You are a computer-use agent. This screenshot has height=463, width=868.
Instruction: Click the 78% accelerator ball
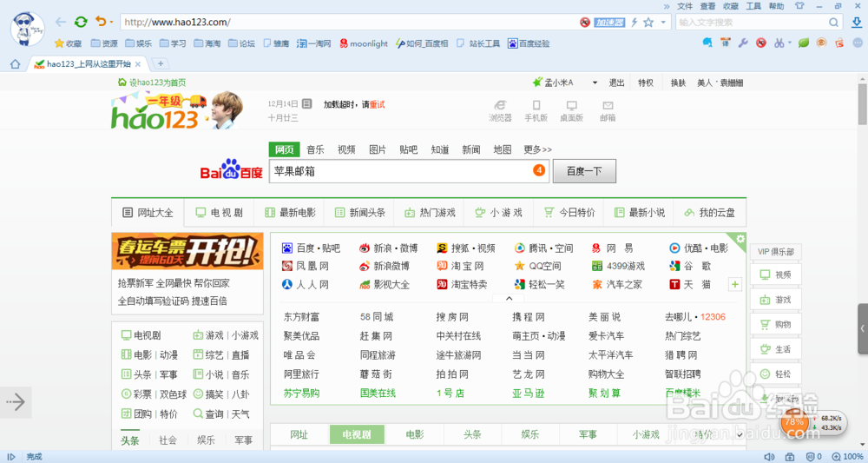point(794,422)
